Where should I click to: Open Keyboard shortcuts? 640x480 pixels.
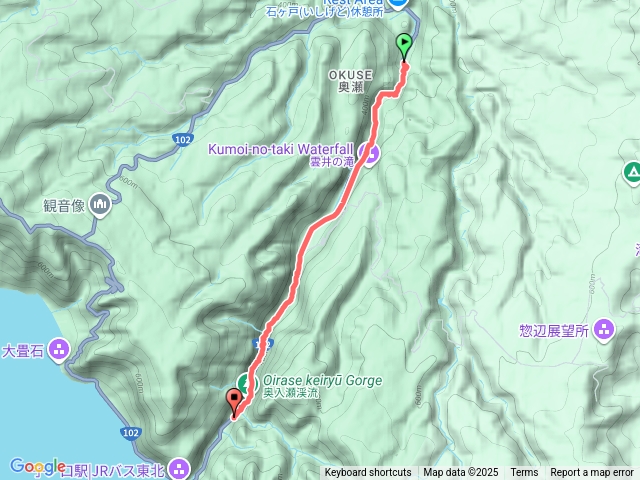point(368,473)
